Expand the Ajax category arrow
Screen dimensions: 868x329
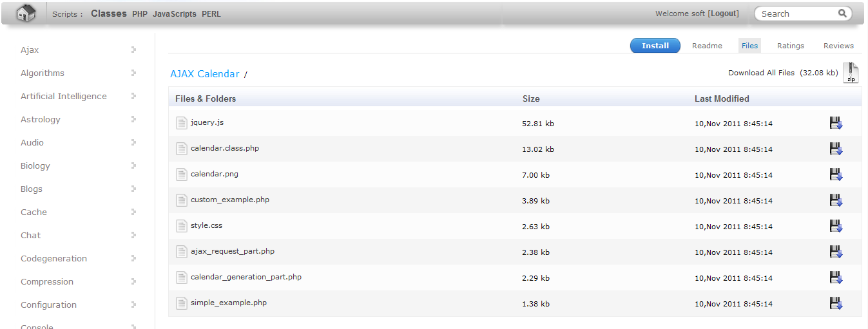[x=133, y=50]
